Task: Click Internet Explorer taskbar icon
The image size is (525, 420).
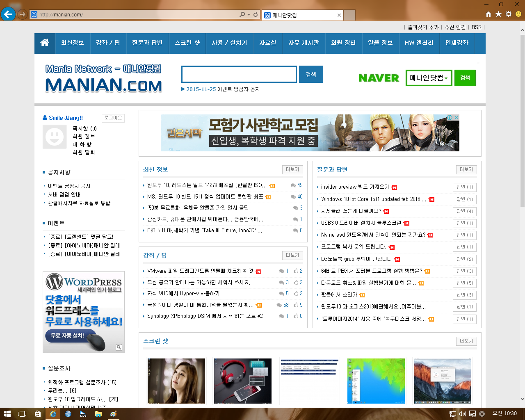Action: (53, 414)
